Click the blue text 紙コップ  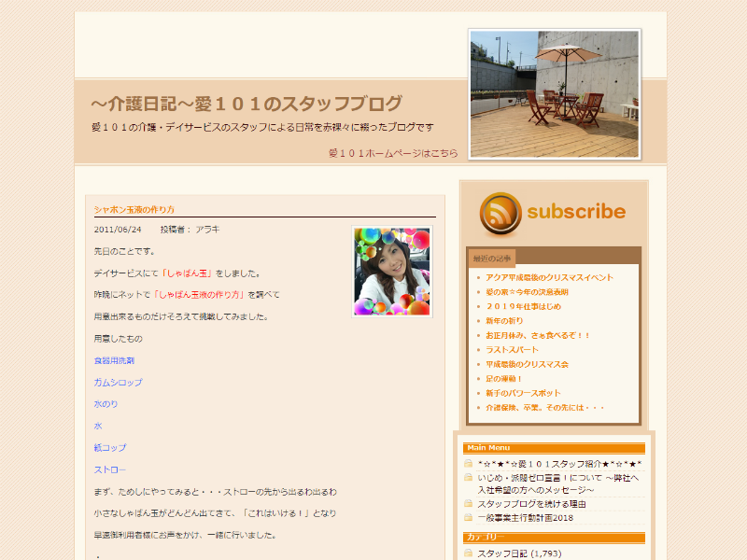tap(110, 448)
